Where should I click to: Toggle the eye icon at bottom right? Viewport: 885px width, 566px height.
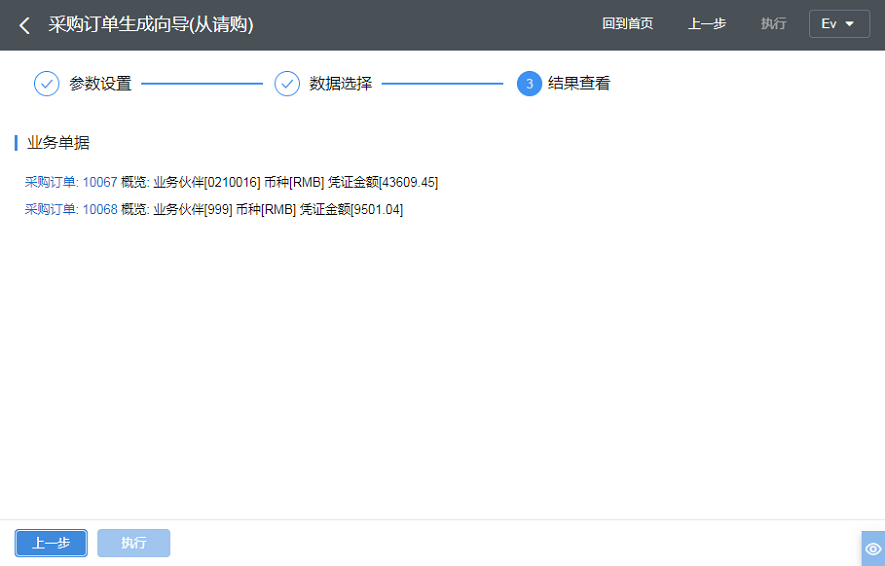[x=873, y=549]
